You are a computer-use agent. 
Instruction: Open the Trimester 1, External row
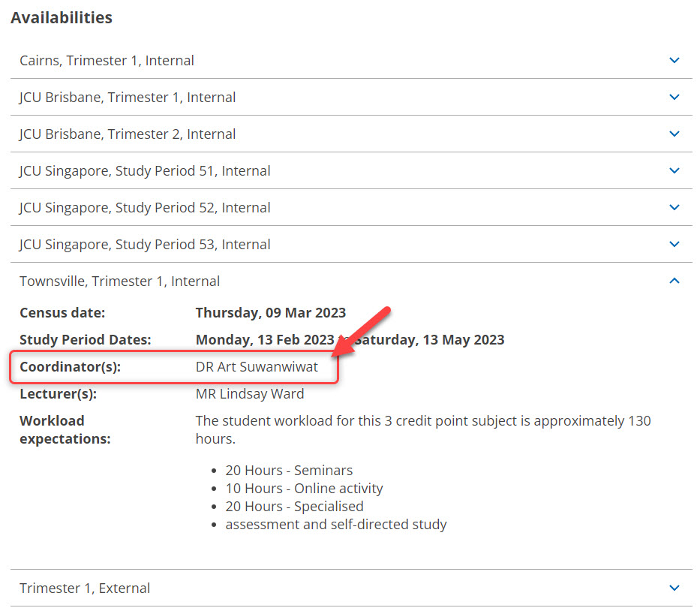351,588
